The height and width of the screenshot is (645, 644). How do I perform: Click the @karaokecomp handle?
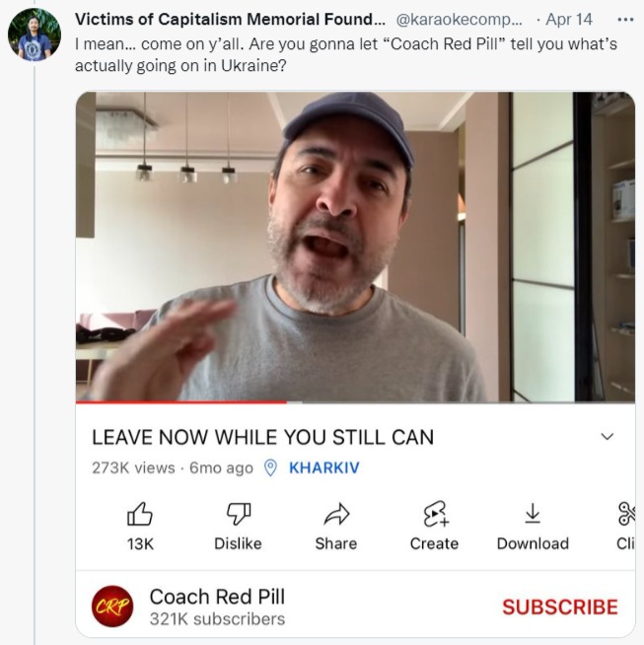click(460, 20)
